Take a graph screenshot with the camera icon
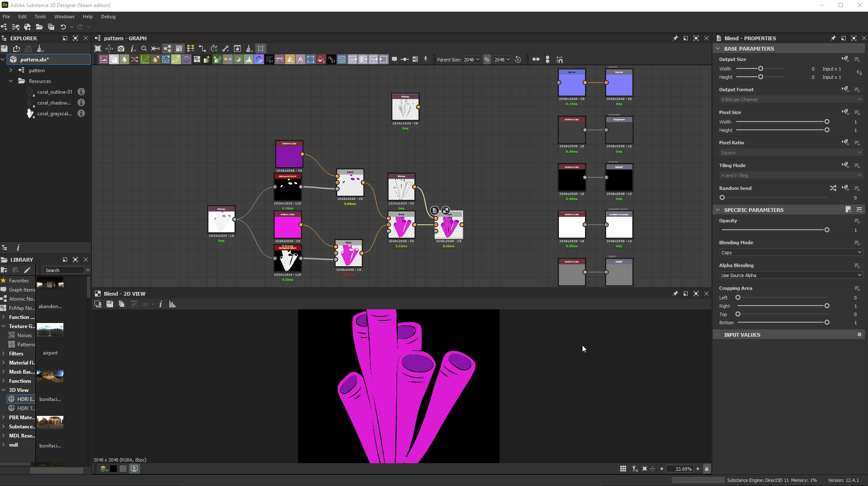Screen dimensions: 868x486 (121, 49)
